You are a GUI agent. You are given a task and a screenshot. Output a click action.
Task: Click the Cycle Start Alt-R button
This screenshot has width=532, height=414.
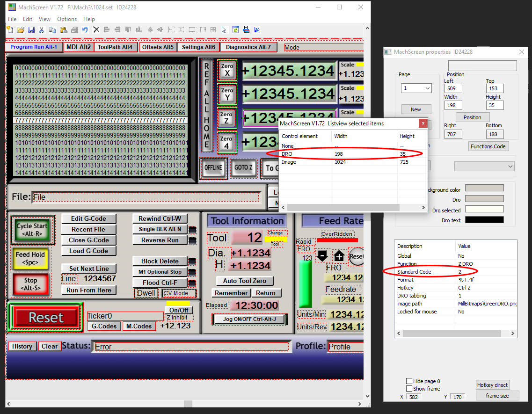[32, 230]
